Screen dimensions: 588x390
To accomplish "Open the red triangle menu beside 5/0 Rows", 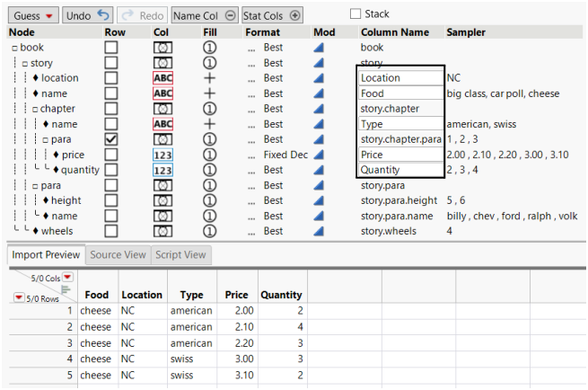I will 19,298.
